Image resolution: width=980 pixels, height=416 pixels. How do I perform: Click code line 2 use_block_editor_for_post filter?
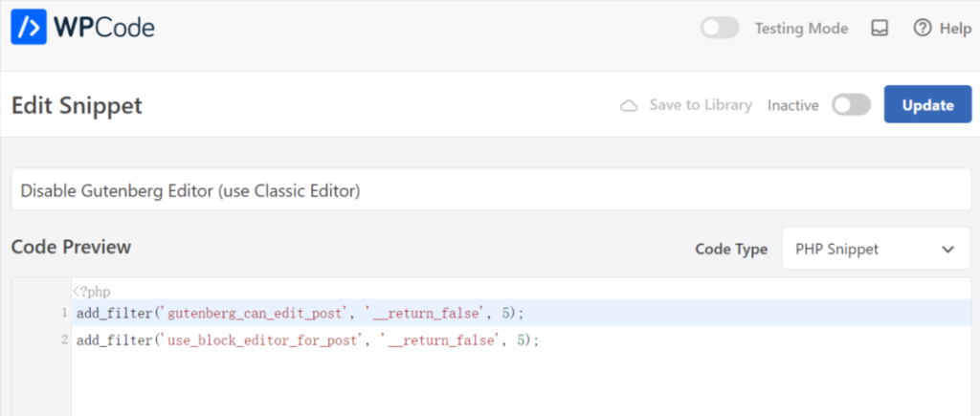pos(307,340)
